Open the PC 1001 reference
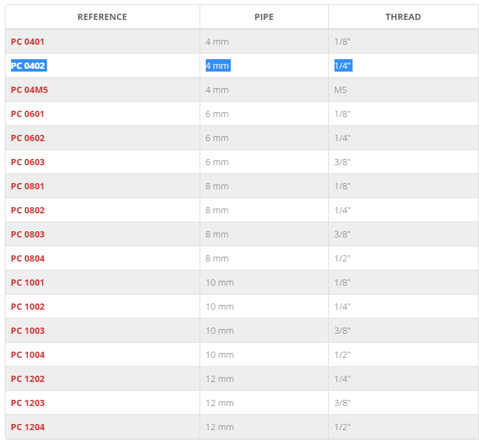This screenshot has height=448, width=479. [28, 282]
